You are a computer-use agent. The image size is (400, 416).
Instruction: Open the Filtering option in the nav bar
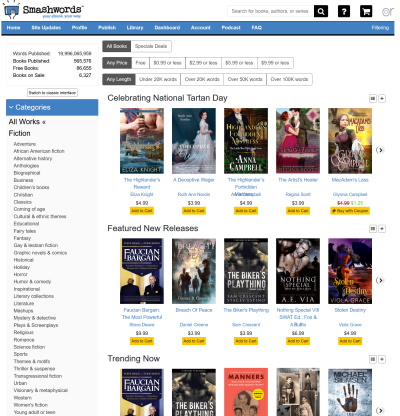(380, 28)
